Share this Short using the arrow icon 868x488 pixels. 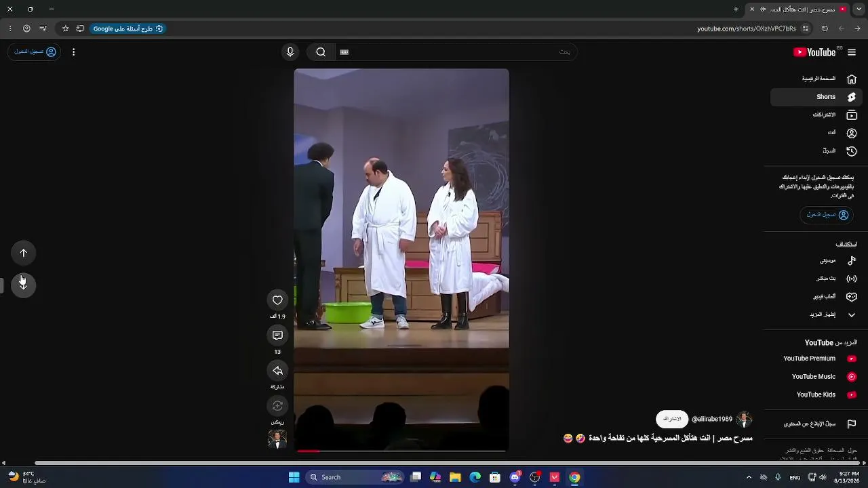click(277, 371)
